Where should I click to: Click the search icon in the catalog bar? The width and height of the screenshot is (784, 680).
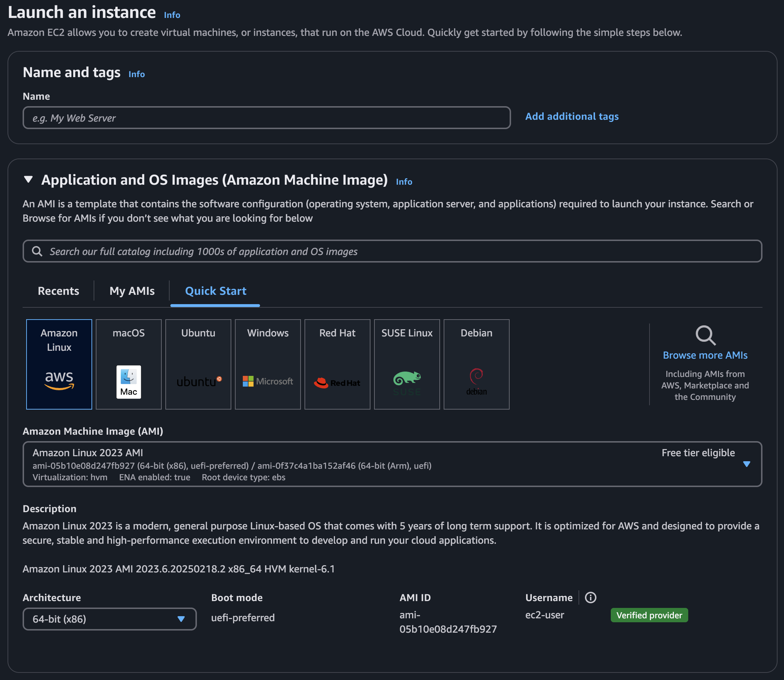click(37, 251)
